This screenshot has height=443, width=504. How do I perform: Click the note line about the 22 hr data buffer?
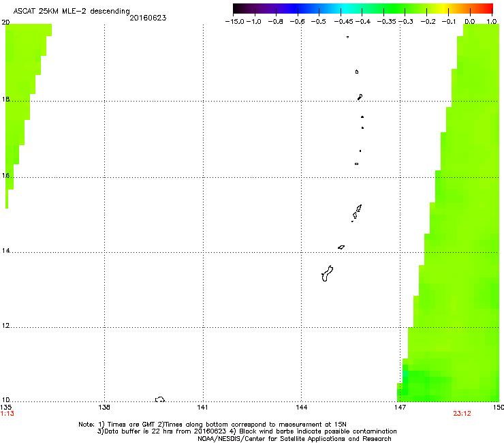247,431
